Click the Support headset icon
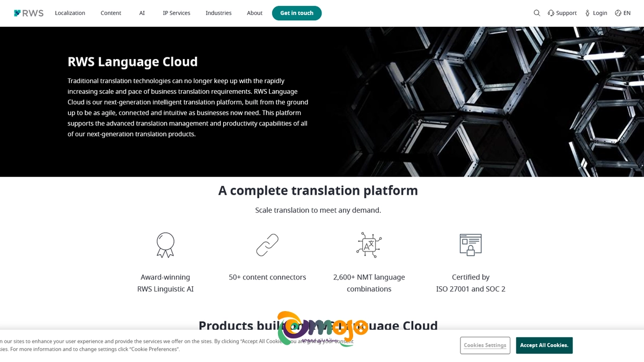644x362 pixels. point(551,13)
